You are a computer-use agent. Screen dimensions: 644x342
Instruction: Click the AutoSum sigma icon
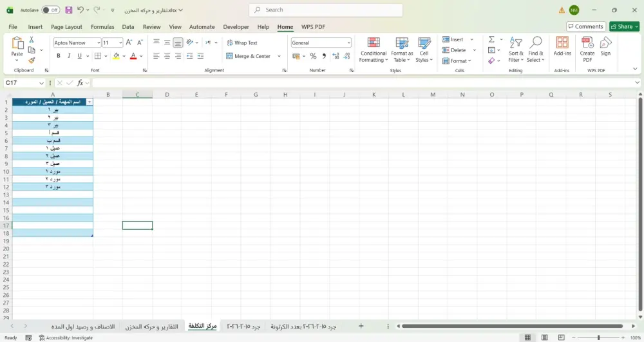[491, 39]
